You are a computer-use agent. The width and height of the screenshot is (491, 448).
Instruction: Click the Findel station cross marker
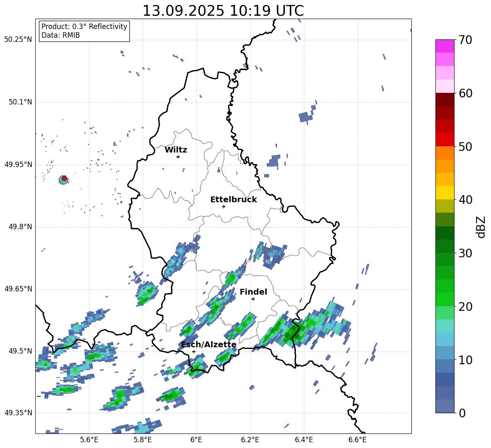(253, 299)
